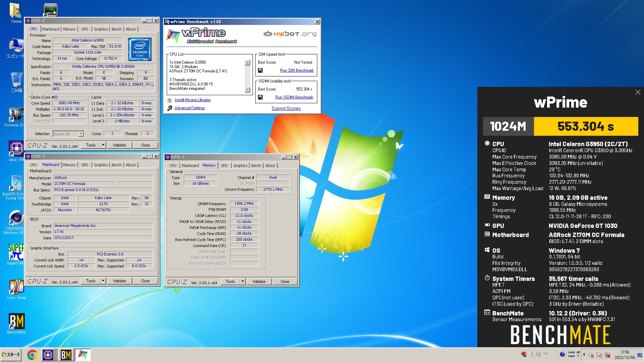Click the Start button in taskbar
This screenshot has height=362, width=644.
[11, 355]
